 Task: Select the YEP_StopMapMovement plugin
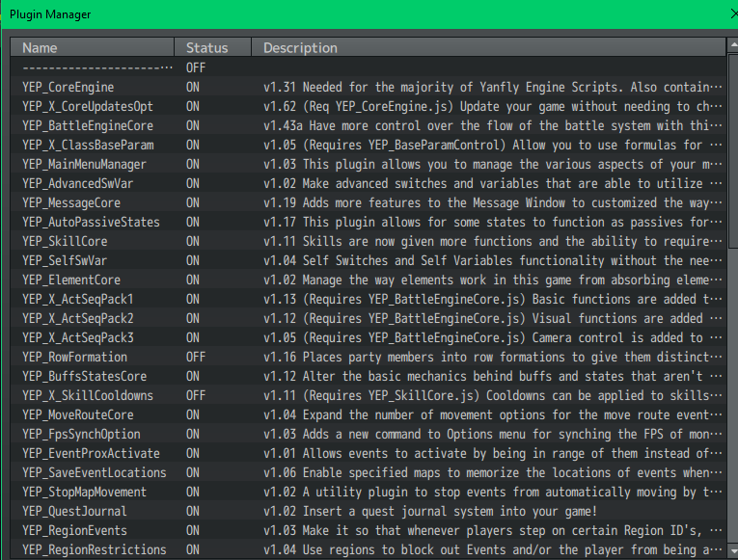[369, 492]
